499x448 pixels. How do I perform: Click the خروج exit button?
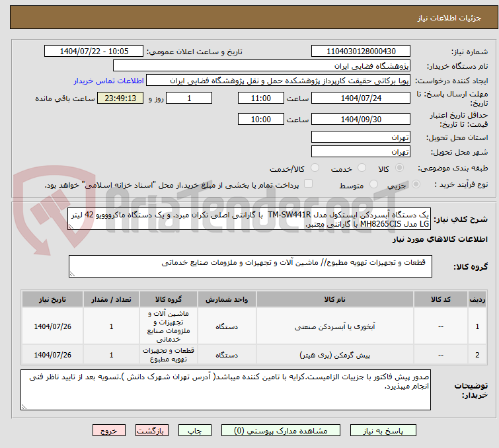[x=109, y=431]
